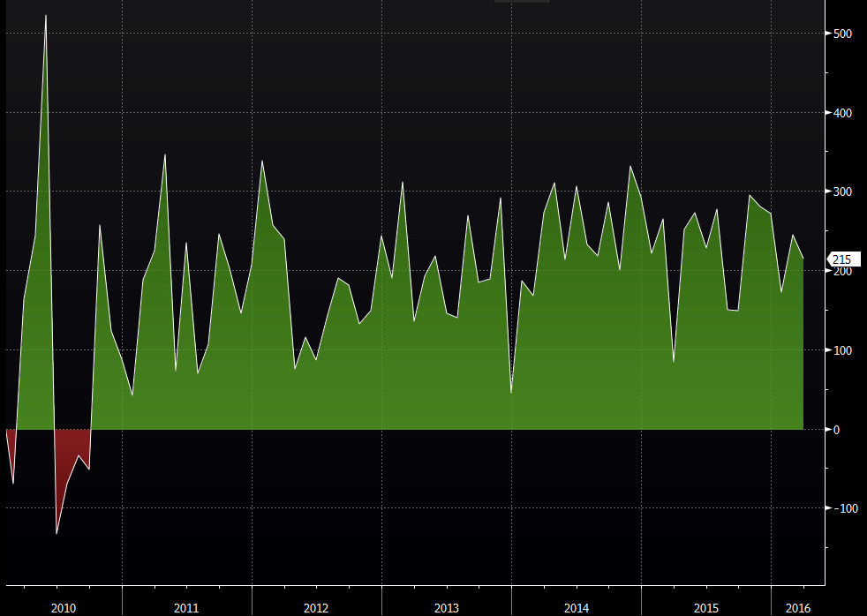Click the 0 y-axis label
The height and width of the screenshot is (616, 867).
point(836,429)
